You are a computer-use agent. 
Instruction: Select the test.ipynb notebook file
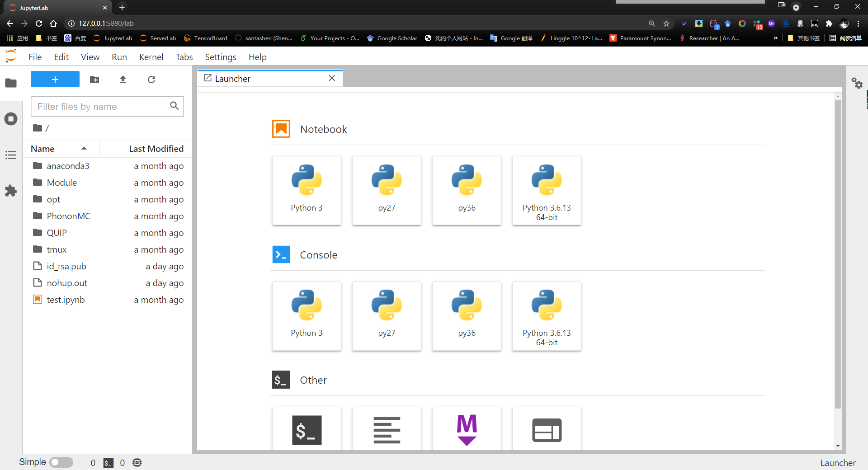tap(108, 300)
